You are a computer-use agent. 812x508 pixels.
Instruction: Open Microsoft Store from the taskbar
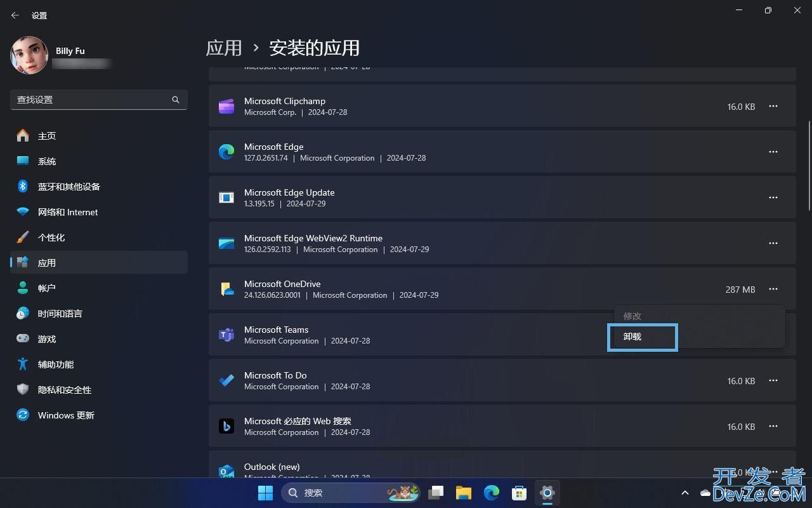click(x=520, y=493)
